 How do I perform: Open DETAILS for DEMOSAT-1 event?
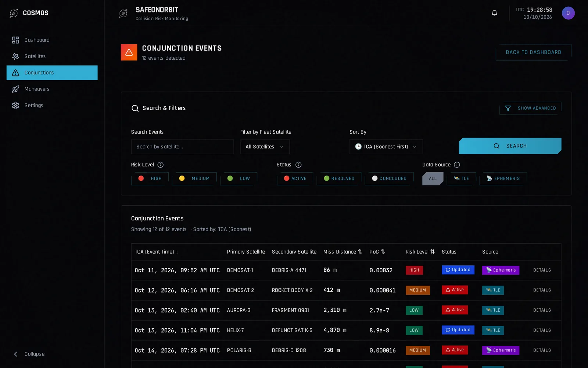(542, 270)
